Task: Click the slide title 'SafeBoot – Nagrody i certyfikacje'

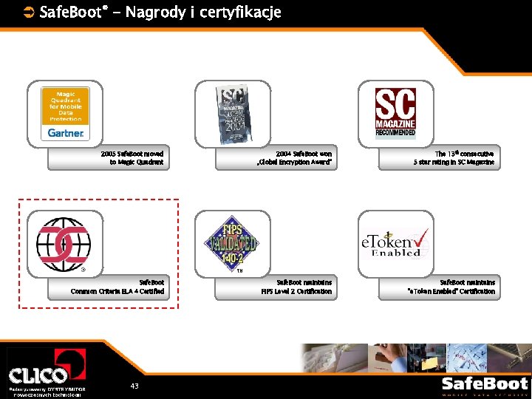Action: point(160,13)
